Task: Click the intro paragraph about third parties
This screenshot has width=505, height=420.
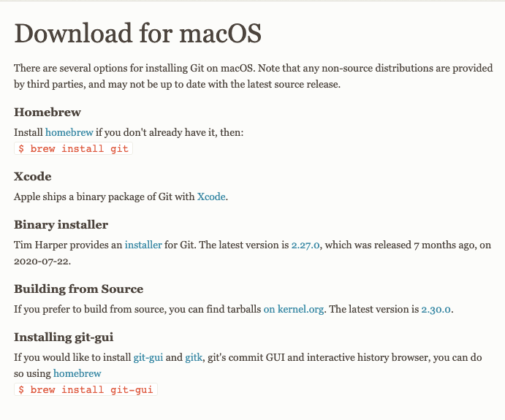Action: tap(253, 76)
